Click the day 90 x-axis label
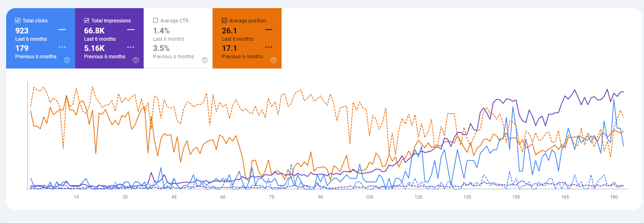 pyautogui.click(x=320, y=197)
